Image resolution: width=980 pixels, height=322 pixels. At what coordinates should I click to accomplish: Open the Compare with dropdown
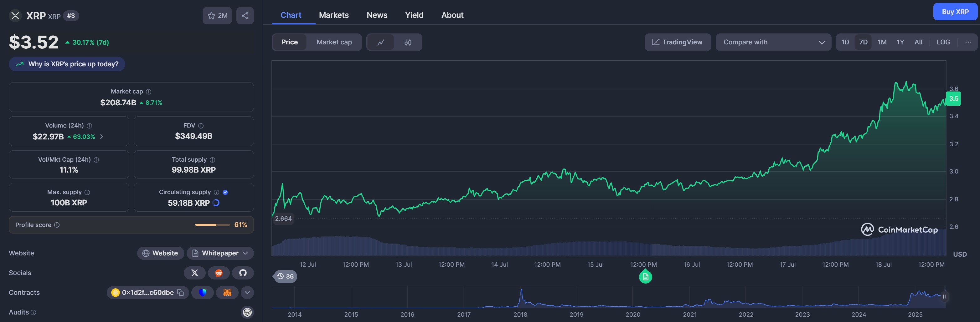773,42
